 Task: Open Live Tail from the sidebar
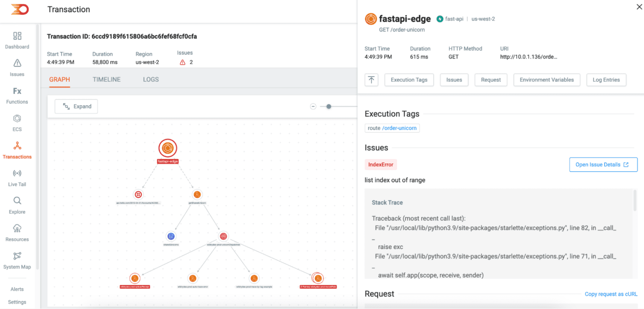click(17, 177)
